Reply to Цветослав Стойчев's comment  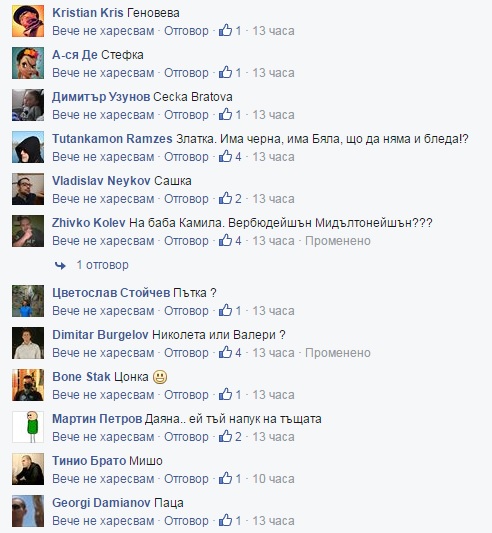click(186, 311)
